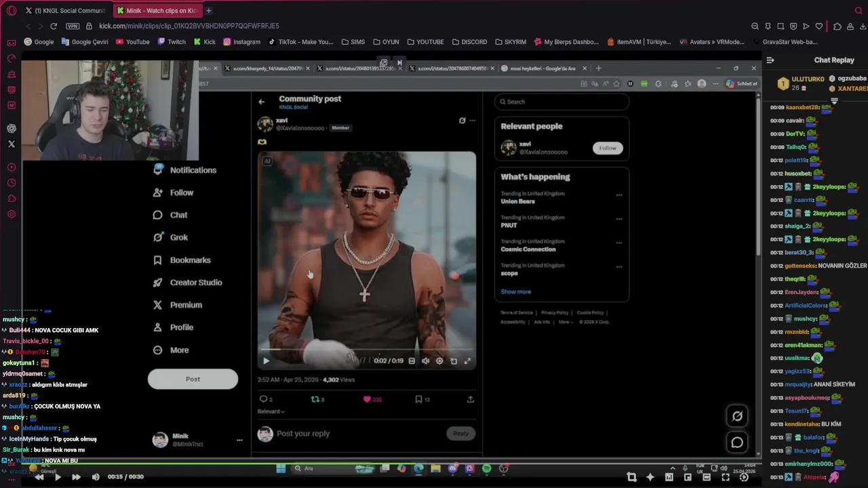The width and height of the screenshot is (868, 488).
Task: Collapse the Chat Replay panel
Action: pos(770,60)
